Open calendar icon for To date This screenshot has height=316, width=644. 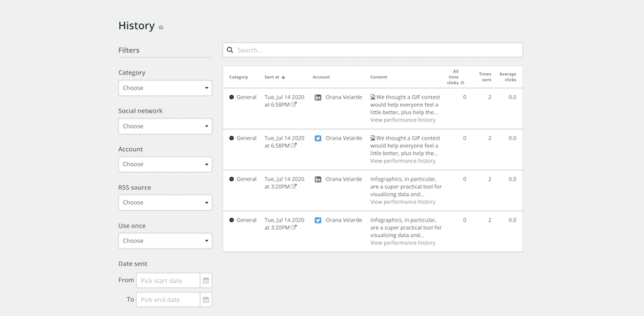click(206, 299)
